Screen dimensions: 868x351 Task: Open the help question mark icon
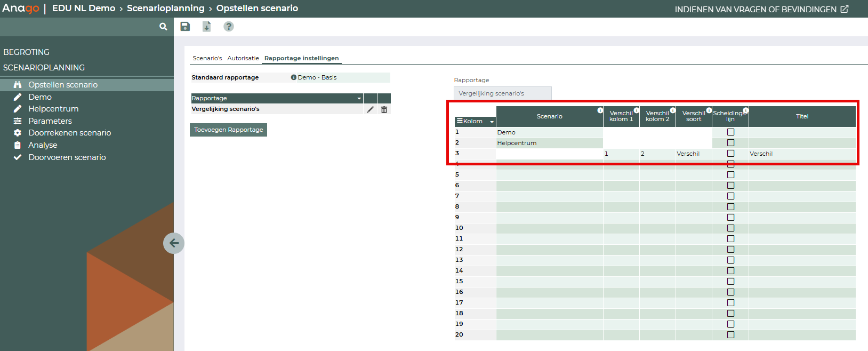[x=228, y=27]
